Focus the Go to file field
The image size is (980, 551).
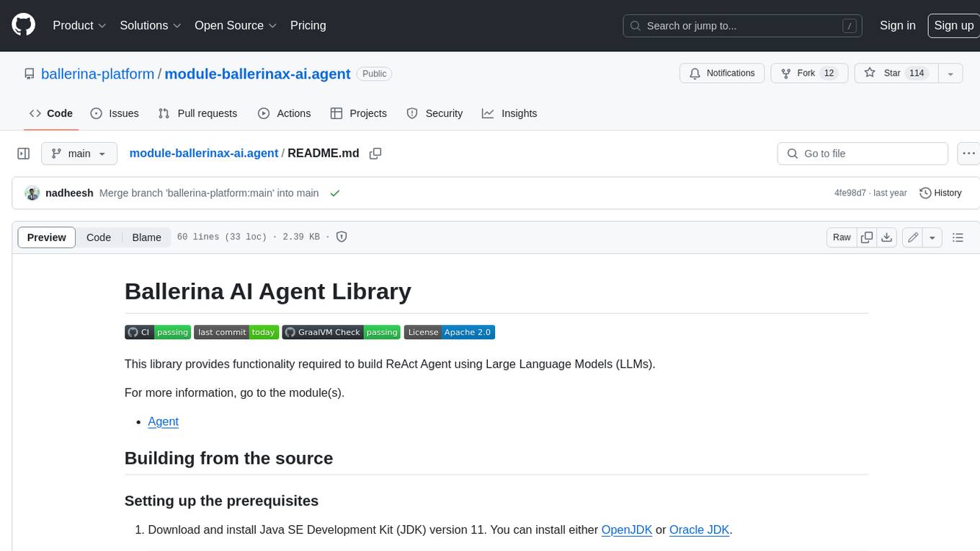[x=863, y=154]
